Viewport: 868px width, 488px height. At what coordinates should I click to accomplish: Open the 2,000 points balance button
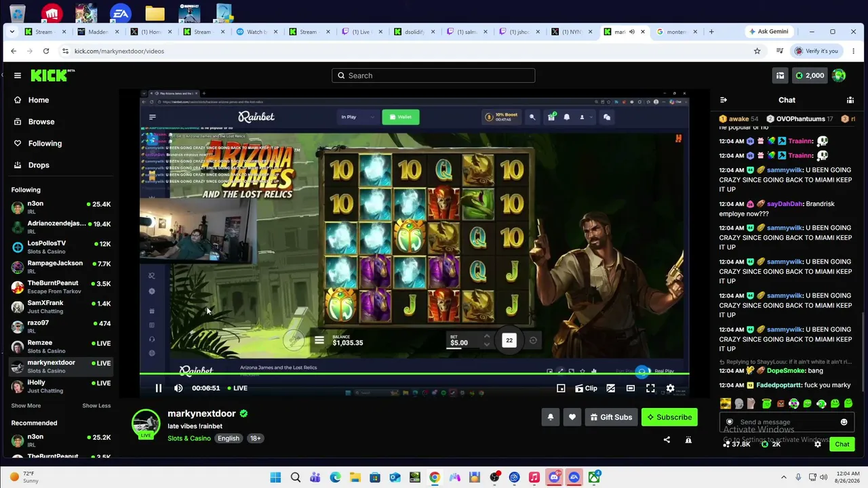[810, 76]
